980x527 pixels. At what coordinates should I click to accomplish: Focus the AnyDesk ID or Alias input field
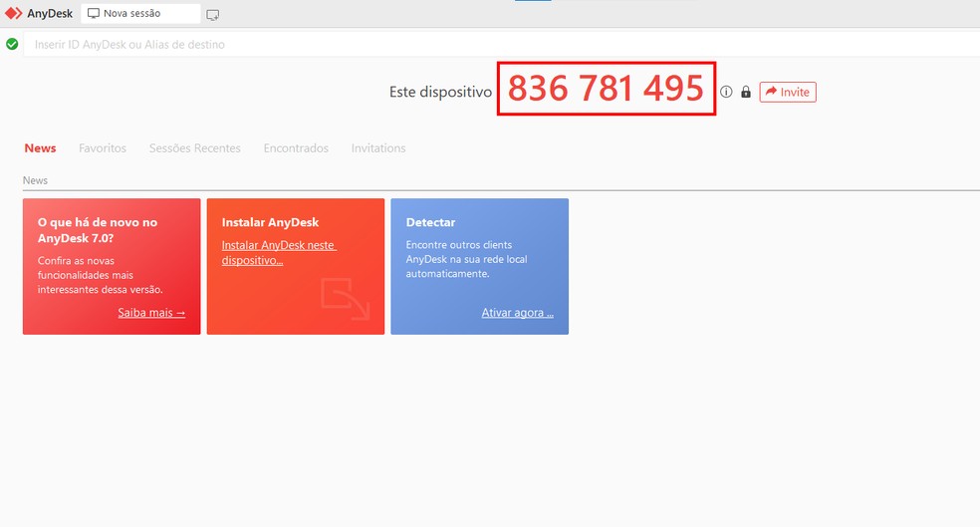(501, 45)
